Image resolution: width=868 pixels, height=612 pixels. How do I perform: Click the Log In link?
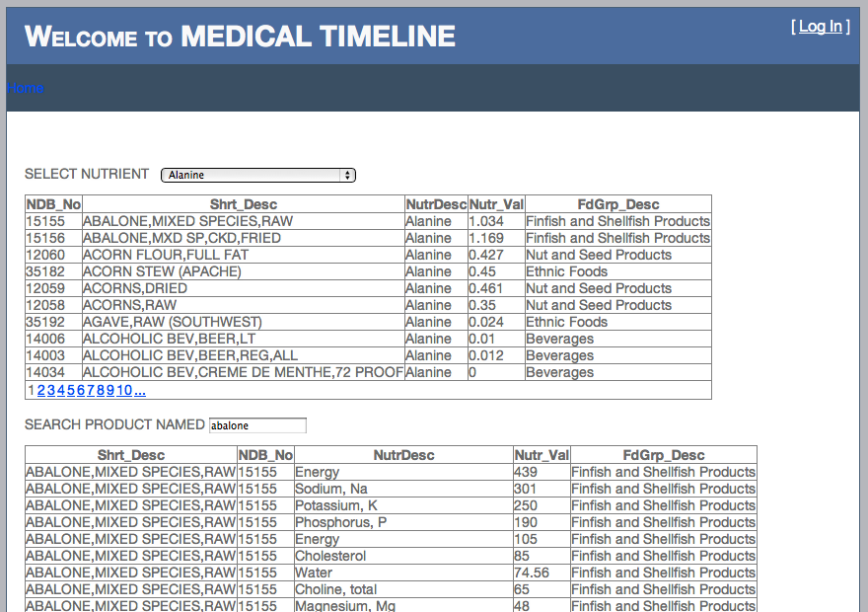[x=820, y=26]
